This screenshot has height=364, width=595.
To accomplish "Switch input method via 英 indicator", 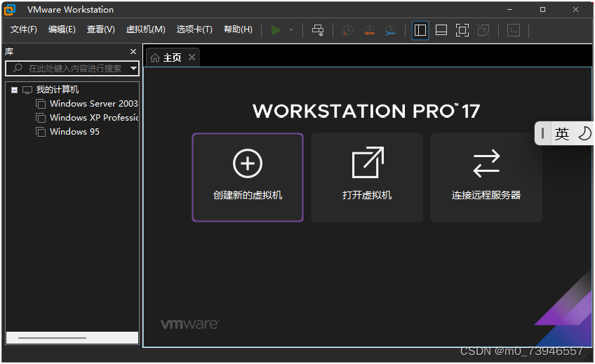I will point(562,133).
